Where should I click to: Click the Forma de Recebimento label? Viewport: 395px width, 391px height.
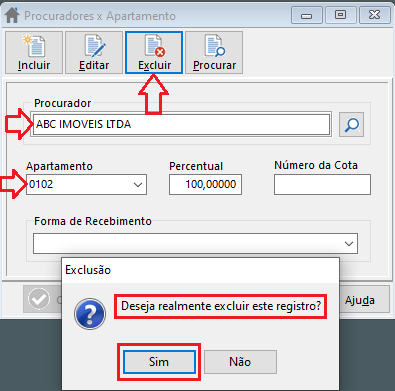(x=93, y=221)
